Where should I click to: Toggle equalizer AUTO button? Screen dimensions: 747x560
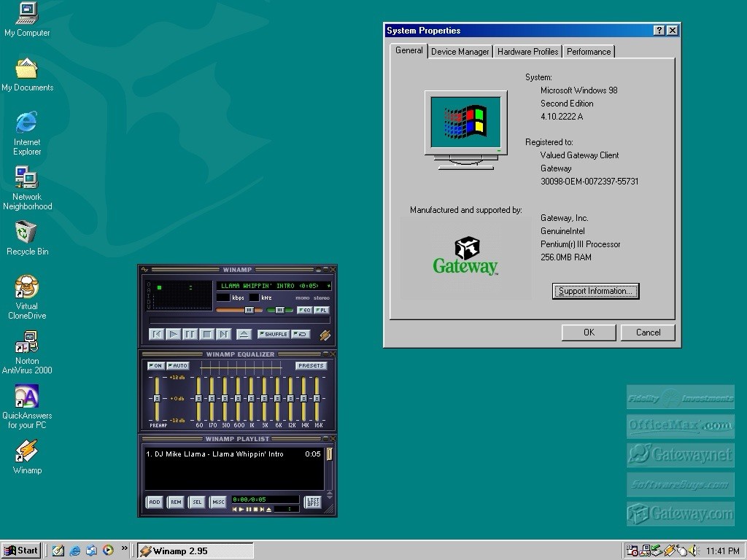tap(178, 366)
